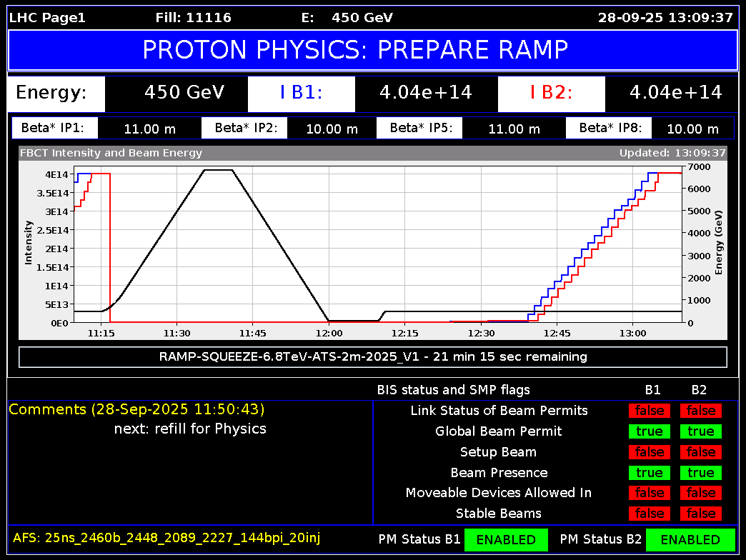Image resolution: width=746 pixels, height=560 pixels.
Task: Click the Comments timestamp header
Action: [136, 409]
